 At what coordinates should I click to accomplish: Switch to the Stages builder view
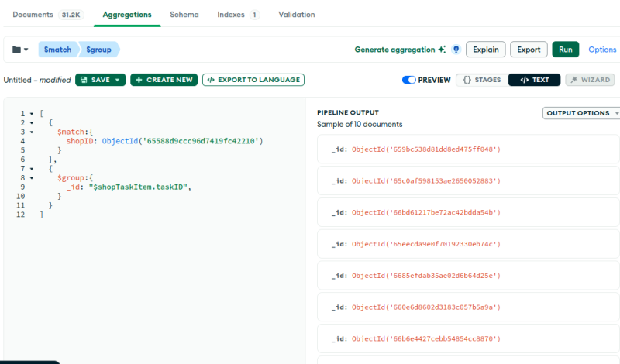pos(480,80)
